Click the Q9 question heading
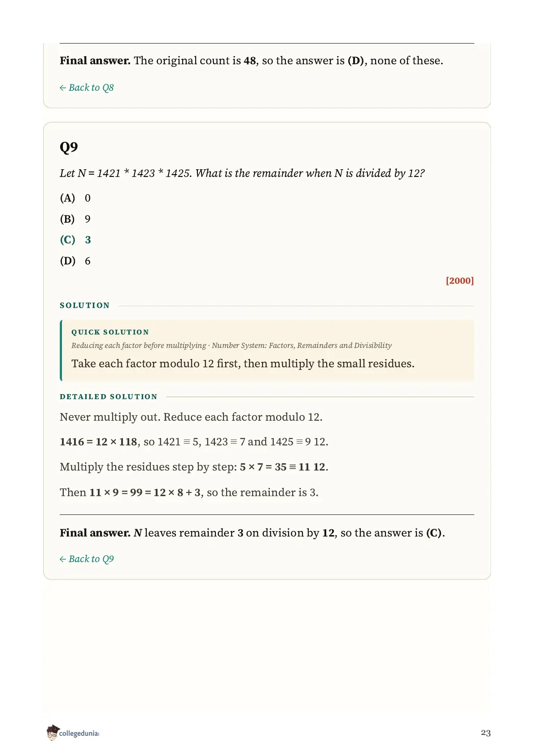The height and width of the screenshot is (756, 534). point(69,147)
